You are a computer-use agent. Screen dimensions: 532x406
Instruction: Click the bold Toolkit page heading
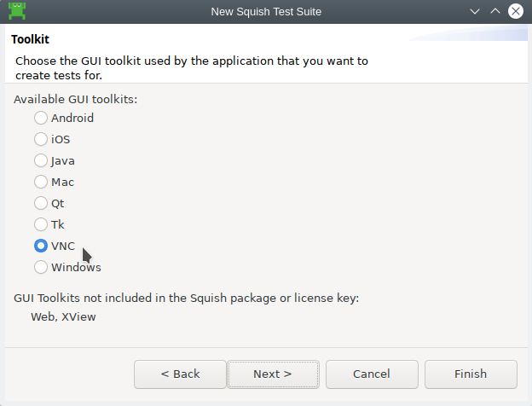(31, 39)
